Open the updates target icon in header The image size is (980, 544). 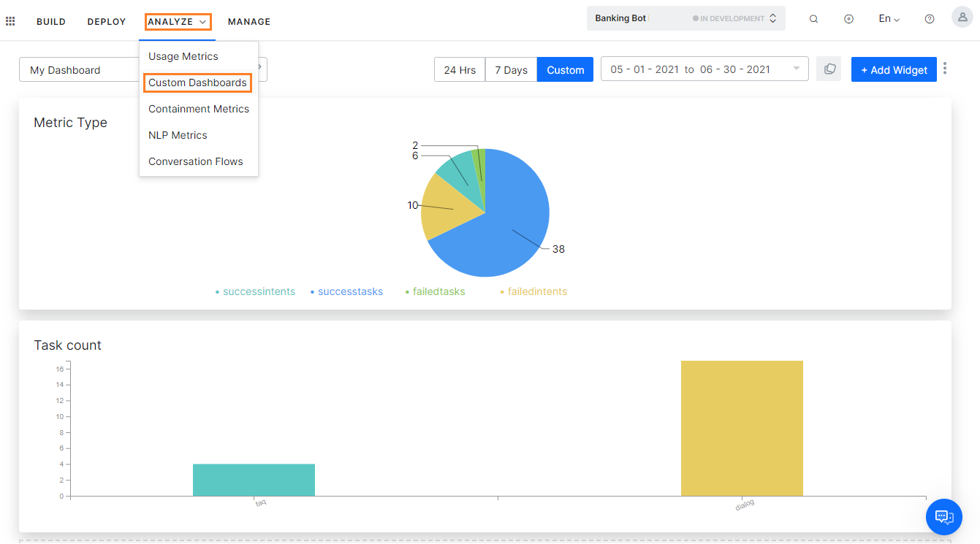(x=848, y=18)
